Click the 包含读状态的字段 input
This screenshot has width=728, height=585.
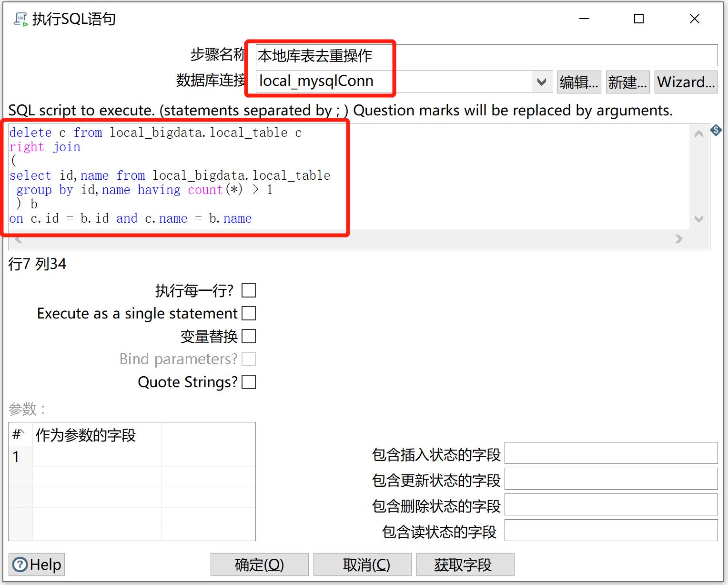(x=611, y=530)
